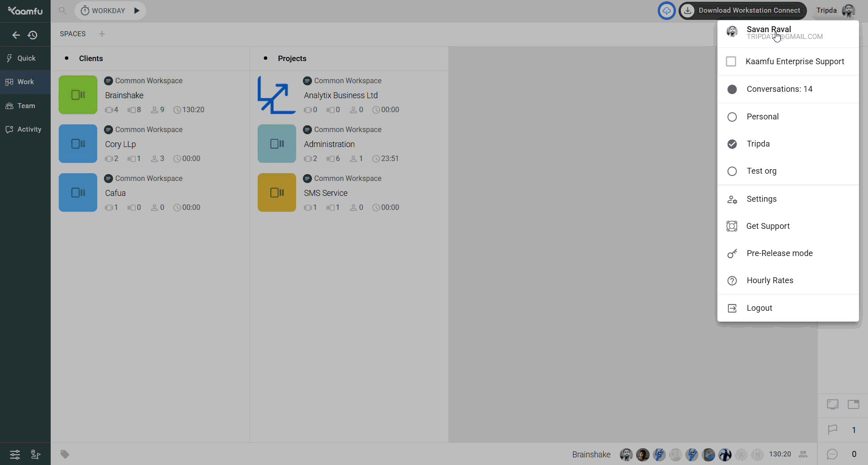
Task: Click the chat bubble icon at bottom right
Action: pyautogui.click(x=832, y=454)
